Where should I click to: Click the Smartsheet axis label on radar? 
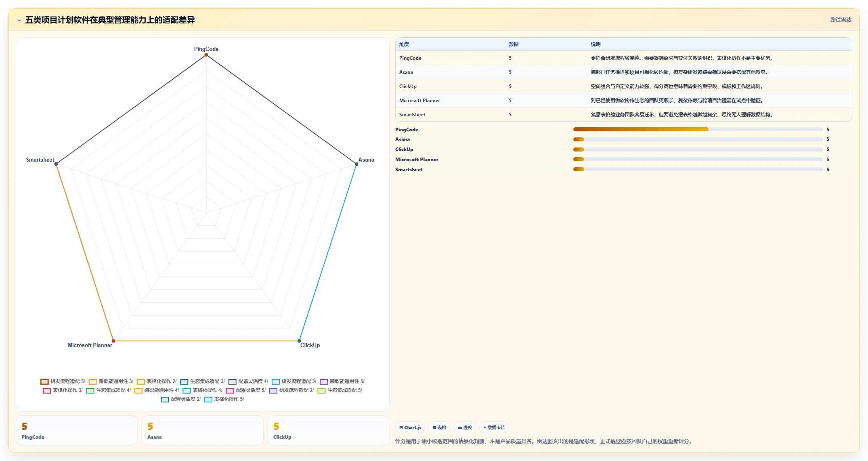[40, 160]
